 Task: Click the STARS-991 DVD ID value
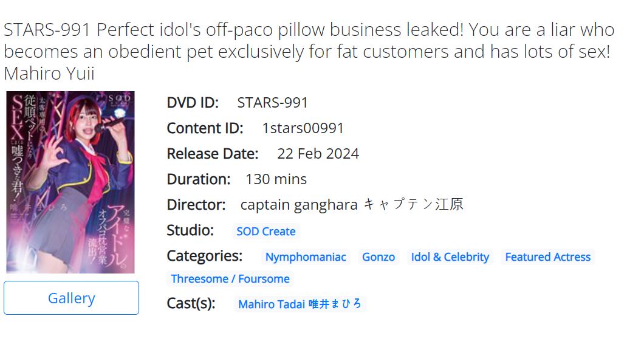click(x=273, y=103)
